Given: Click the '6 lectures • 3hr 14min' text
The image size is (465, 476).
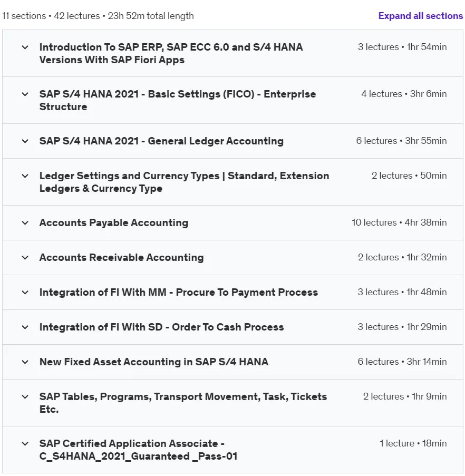Looking at the screenshot, I should coord(402,362).
